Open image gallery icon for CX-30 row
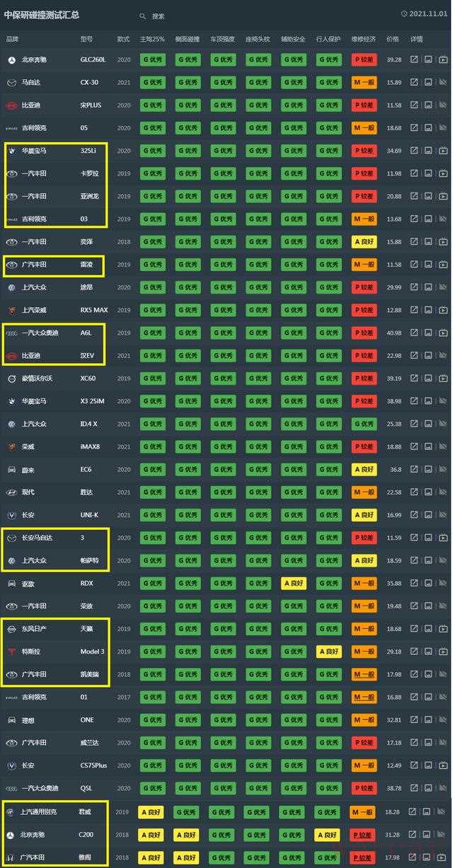 [x=428, y=83]
